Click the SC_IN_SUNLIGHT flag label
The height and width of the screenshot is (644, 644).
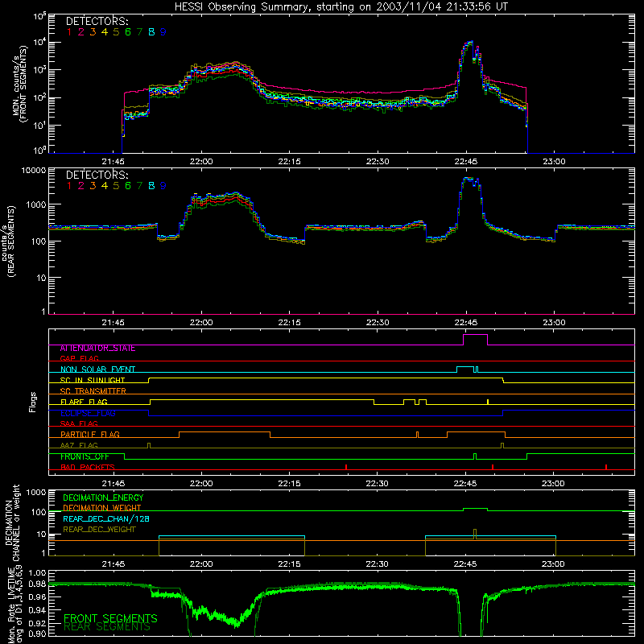[x=93, y=380]
